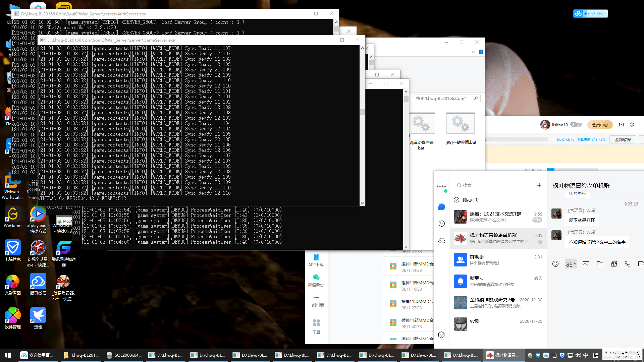The height and width of the screenshot is (362, 644).
Task: Open the TIM cloud files tab icon
Action: (x=442, y=241)
